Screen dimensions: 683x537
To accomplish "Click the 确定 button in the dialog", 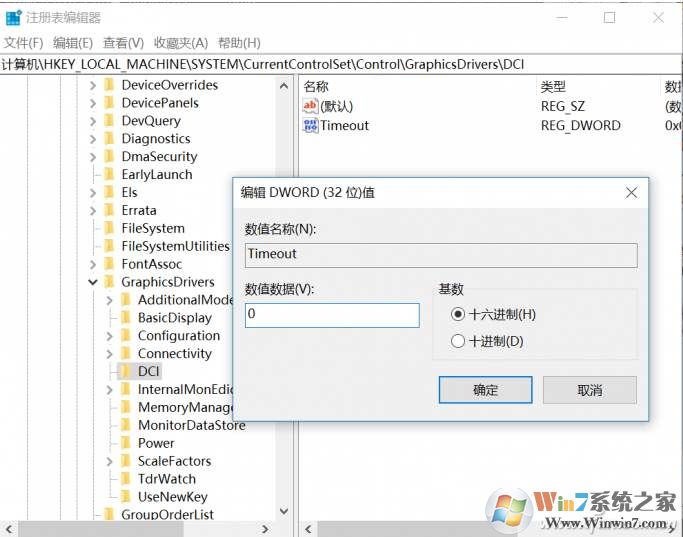I will pos(485,390).
